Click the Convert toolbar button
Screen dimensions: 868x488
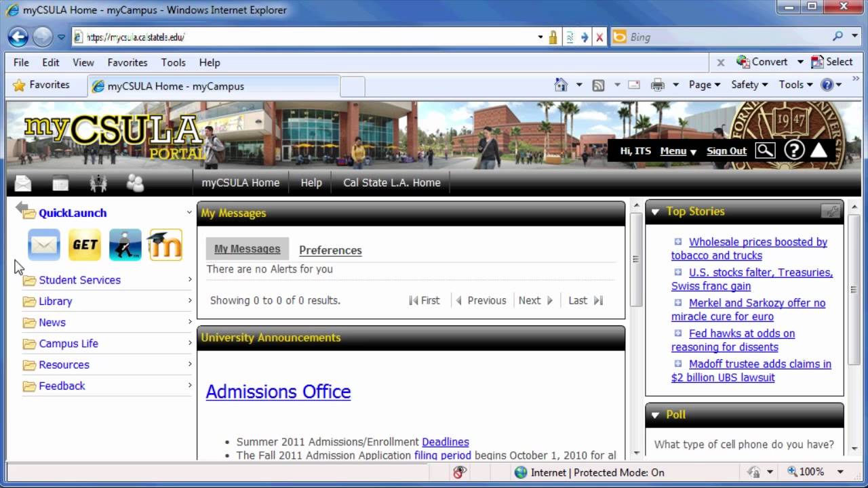[x=762, y=62]
